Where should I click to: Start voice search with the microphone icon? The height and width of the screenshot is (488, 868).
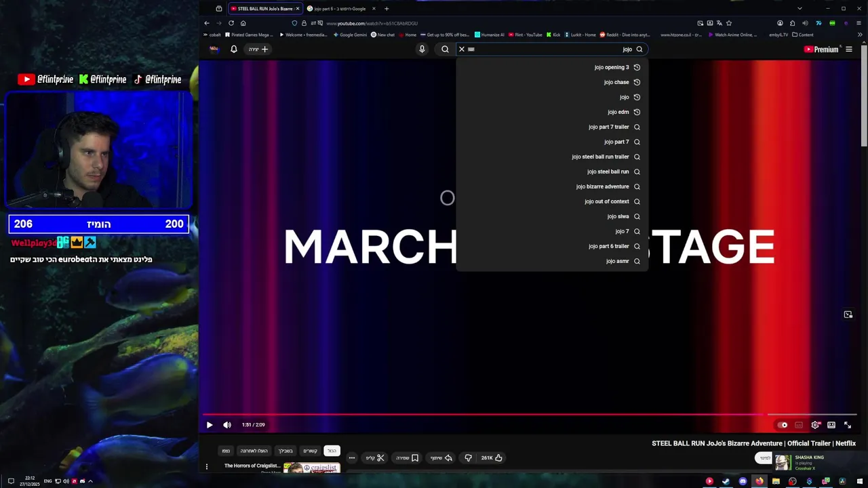(422, 49)
